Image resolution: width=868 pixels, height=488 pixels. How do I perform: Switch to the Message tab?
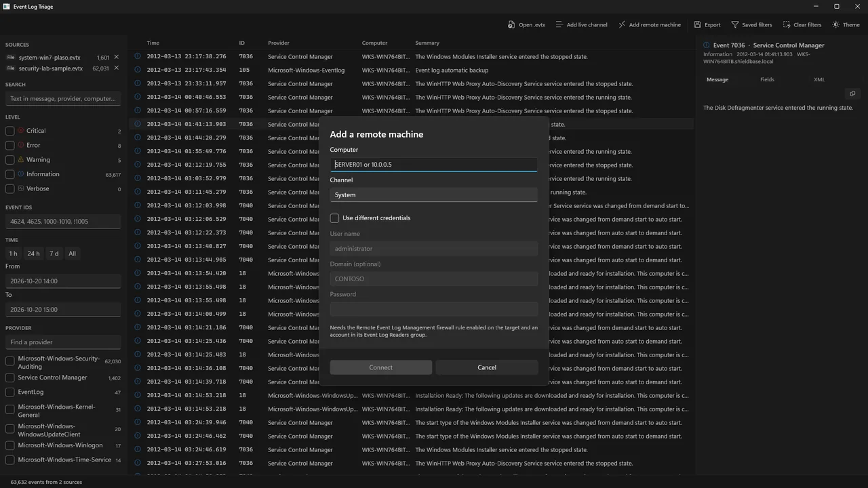pos(717,79)
